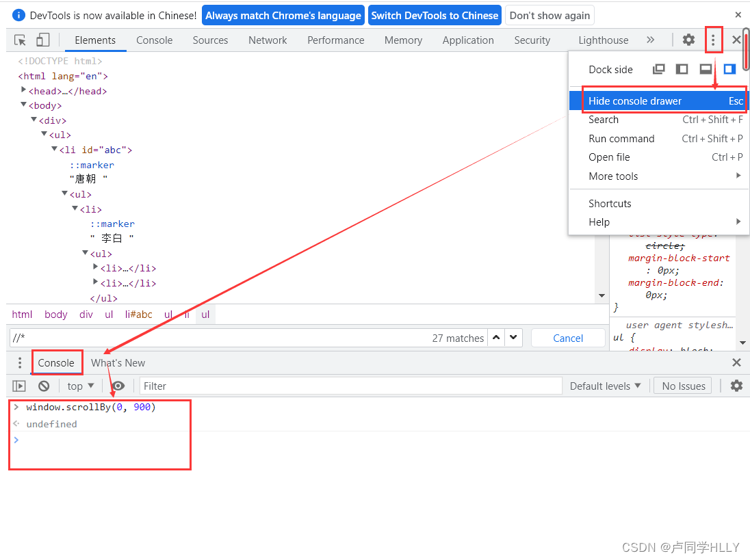Click Switch DevTools to Chinese

[x=435, y=14]
